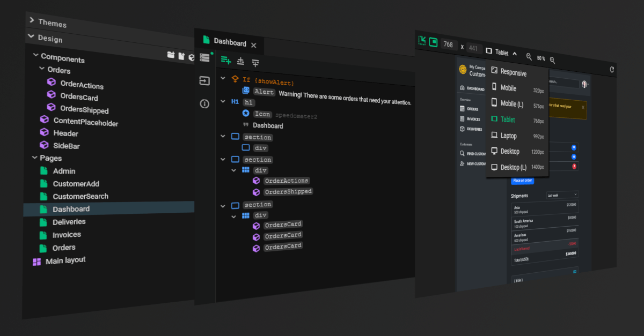
Task: Open the CustomerSearch page
Action: click(80, 196)
